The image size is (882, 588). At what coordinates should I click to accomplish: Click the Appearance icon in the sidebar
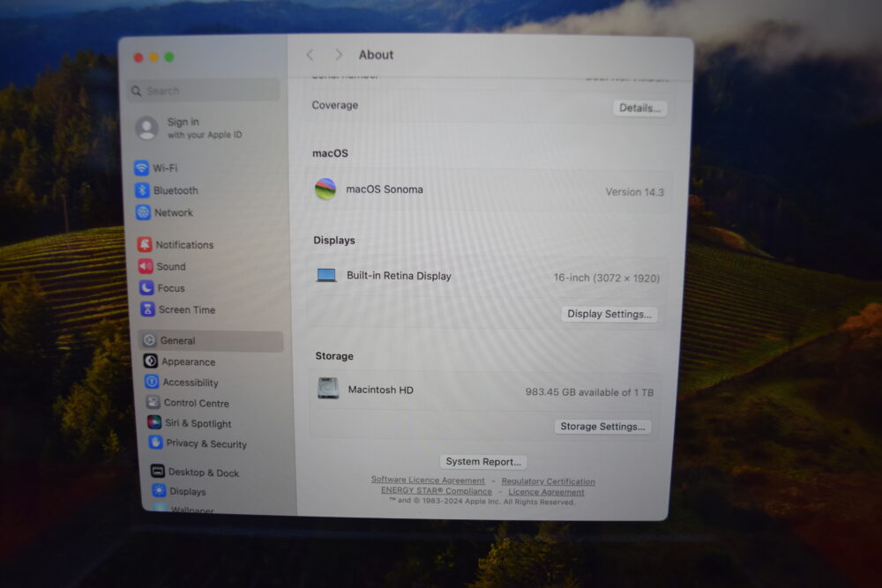coord(150,361)
